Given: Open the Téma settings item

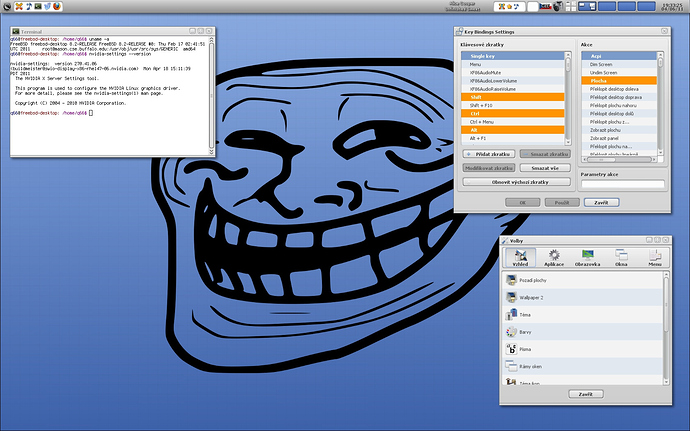Looking at the screenshot, I should pos(525,315).
